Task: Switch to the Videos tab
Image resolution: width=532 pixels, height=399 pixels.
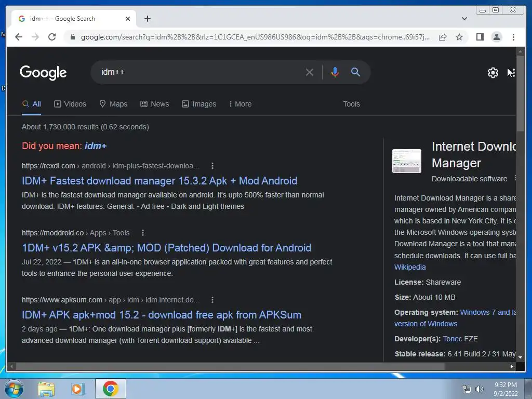Action: pos(70,104)
